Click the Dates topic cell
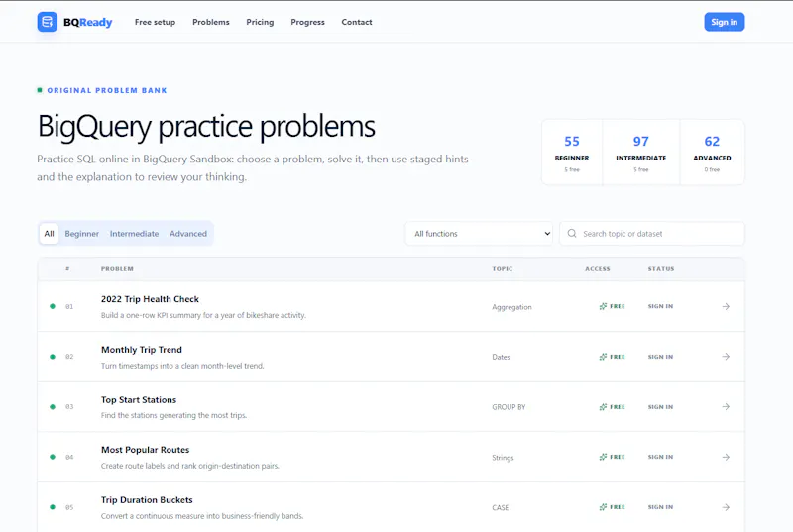Screen dimensions: 793x532 pyautogui.click(x=501, y=357)
